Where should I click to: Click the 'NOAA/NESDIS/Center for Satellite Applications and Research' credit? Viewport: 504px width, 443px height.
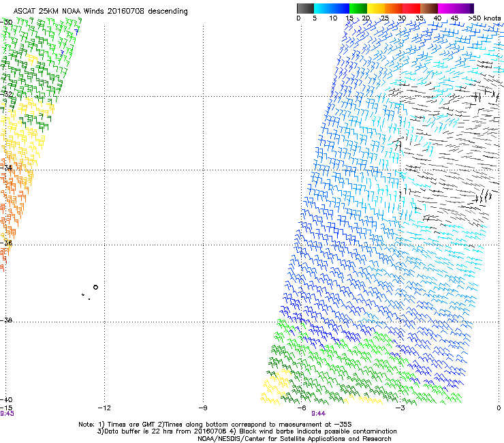[294, 439]
